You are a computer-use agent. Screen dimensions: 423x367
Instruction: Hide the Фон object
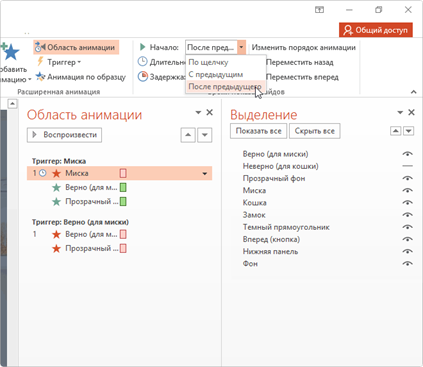(407, 264)
